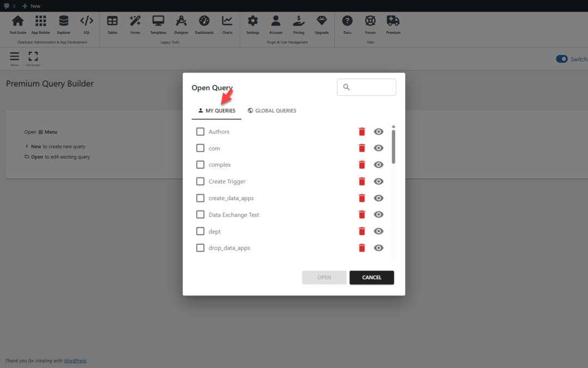588x368 pixels.
Task: Preview Create Trigger query with eye icon
Action: click(x=378, y=182)
